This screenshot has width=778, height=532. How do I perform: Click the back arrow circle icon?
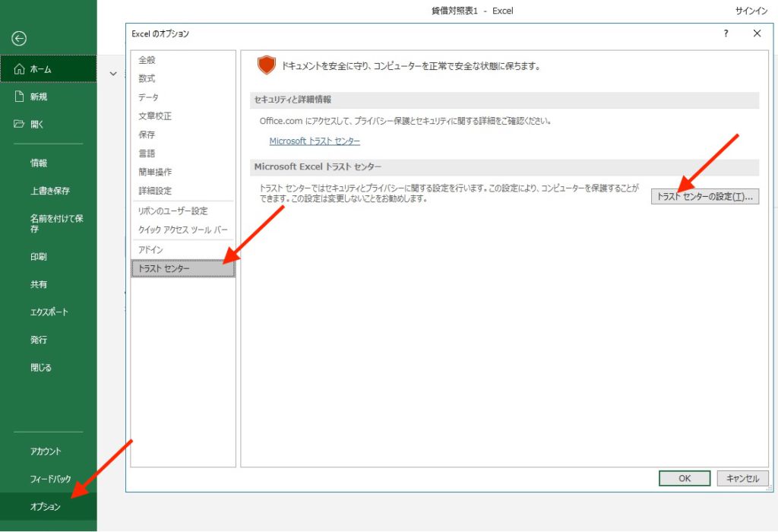tap(19, 39)
